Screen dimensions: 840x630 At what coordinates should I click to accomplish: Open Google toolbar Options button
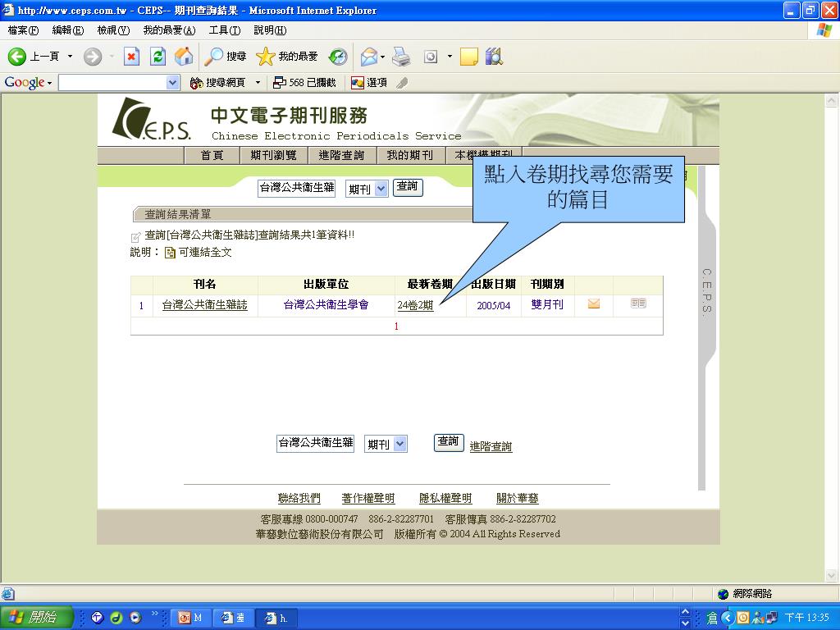pyautogui.click(x=369, y=83)
